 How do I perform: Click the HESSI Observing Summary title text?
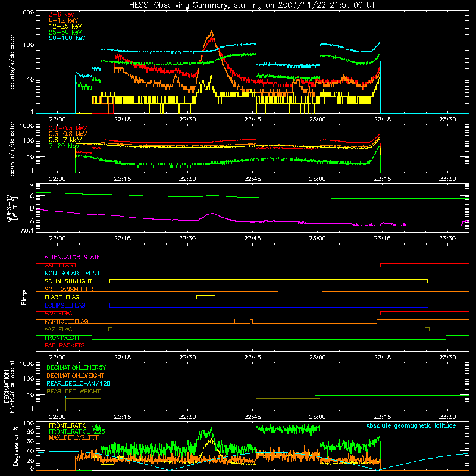coord(252,5)
